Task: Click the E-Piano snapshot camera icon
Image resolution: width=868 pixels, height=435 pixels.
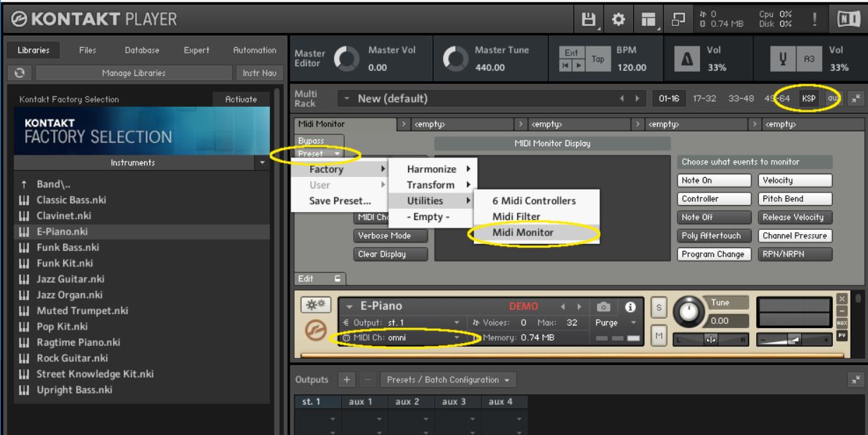Action: coord(604,307)
